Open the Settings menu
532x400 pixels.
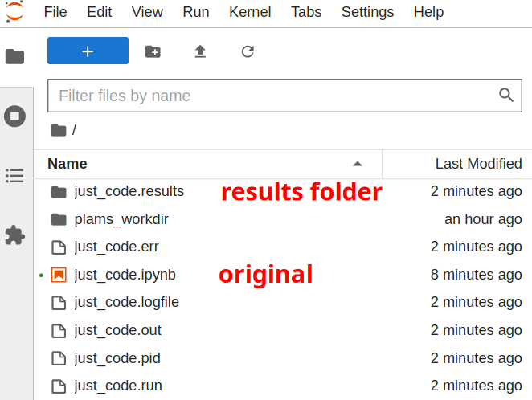click(367, 12)
